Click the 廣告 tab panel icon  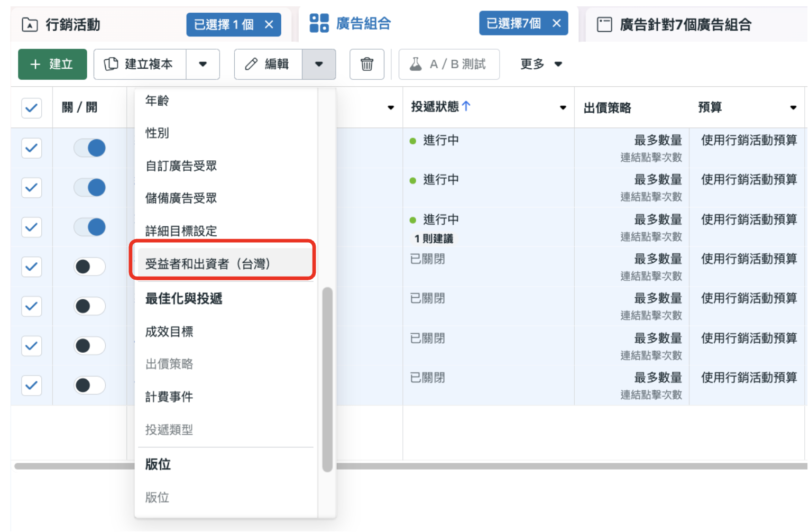tap(604, 24)
